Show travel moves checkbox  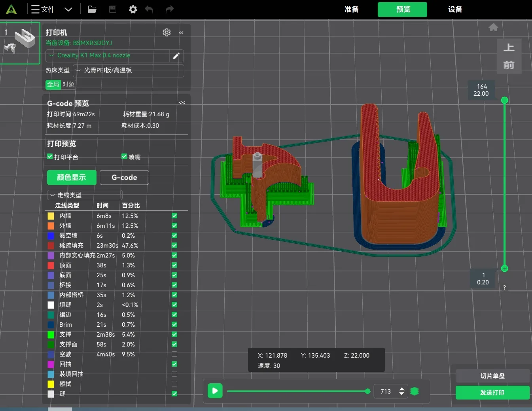coord(174,354)
